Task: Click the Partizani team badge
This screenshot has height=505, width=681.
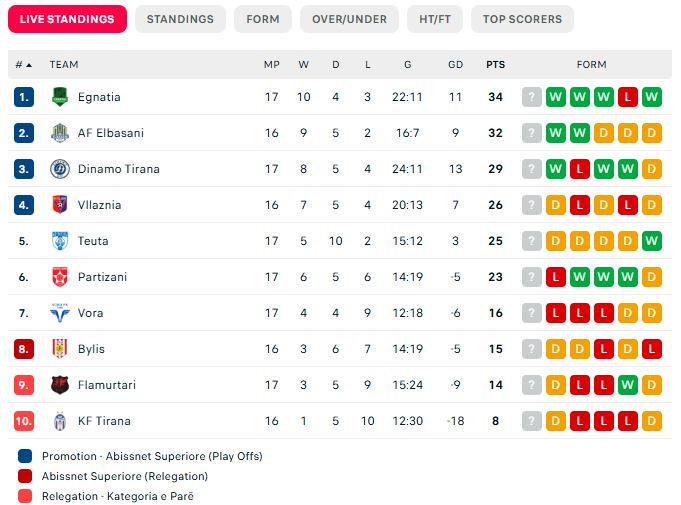Action: click(x=60, y=277)
